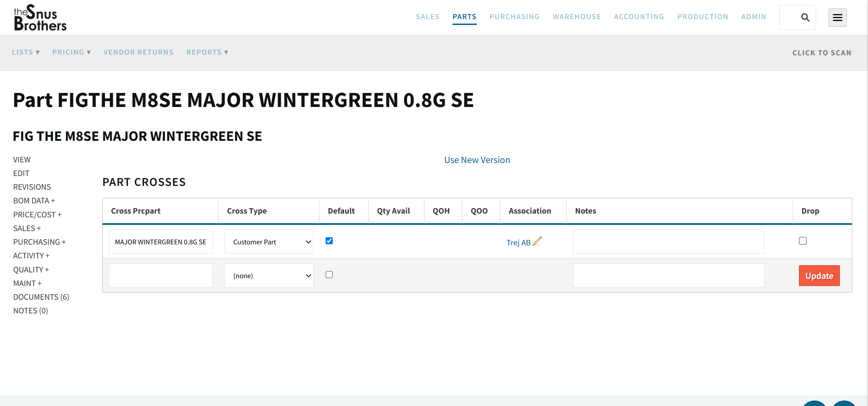Check Default box in the new cross row
This screenshot has width=868, height=406.
(329, 275)
